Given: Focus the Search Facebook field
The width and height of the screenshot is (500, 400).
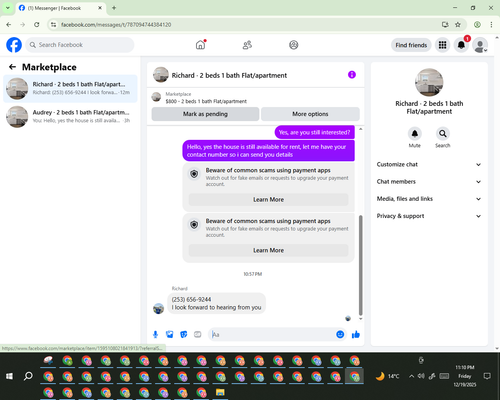Looking at the screenshot, I should pyautogui.click(x=80, y=45).
